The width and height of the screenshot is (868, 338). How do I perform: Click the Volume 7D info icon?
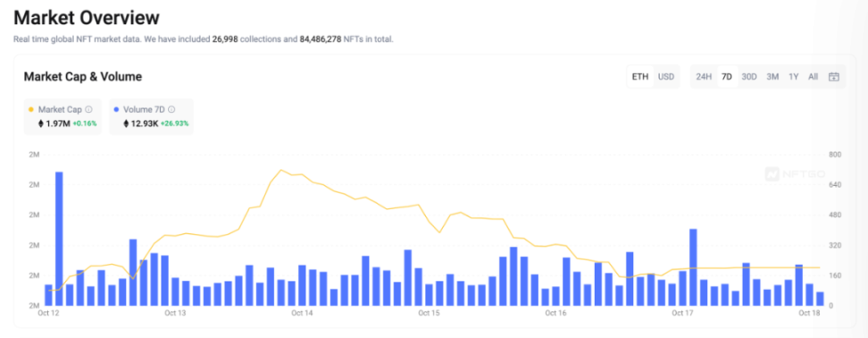[171, 110]
